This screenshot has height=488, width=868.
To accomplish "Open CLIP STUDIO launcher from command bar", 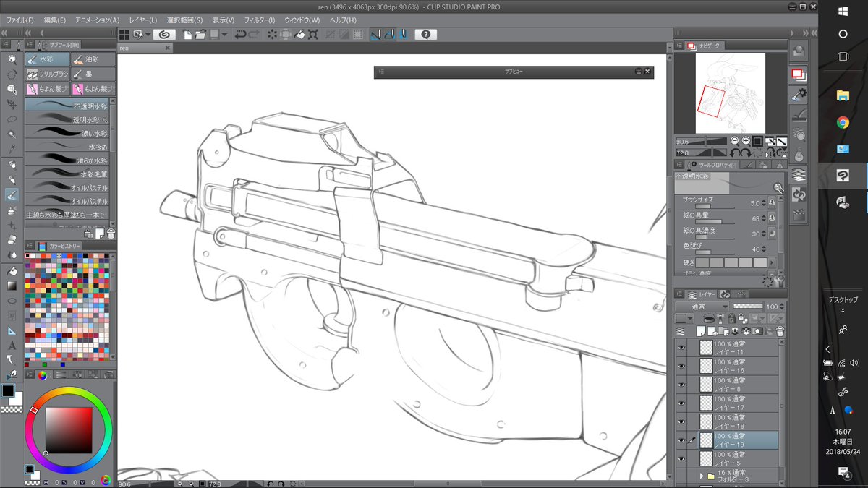I will 164,34.
